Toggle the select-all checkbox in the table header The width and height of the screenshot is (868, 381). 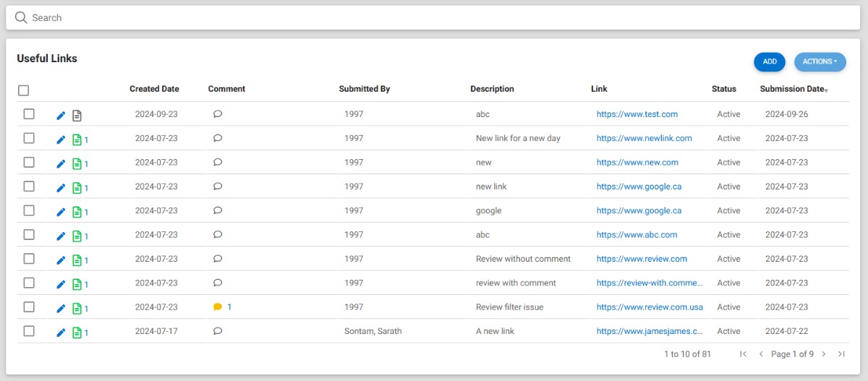24,90
